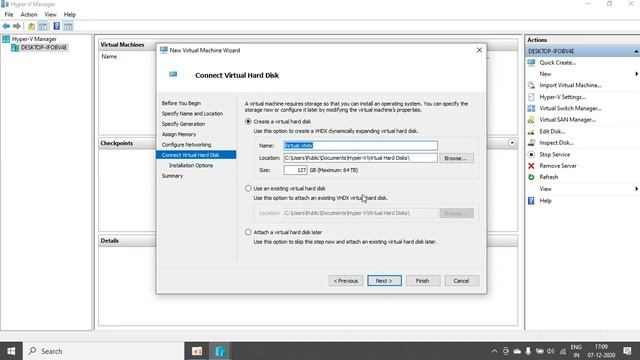This screenshot has width=640, height=360.
Task: Click the Next button
Action: coord(384,281)
